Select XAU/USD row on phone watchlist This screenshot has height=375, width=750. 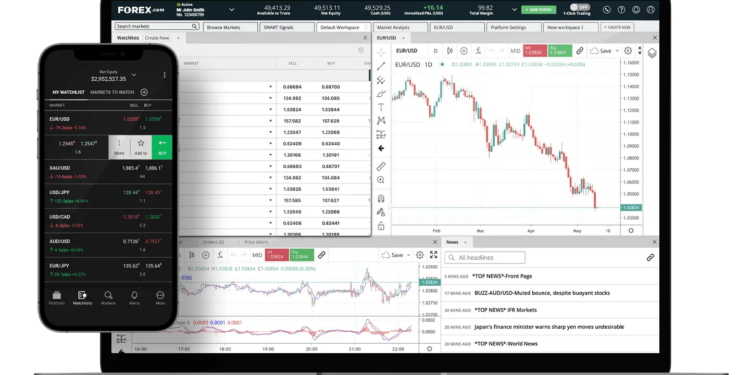click(x=108, y=172)
